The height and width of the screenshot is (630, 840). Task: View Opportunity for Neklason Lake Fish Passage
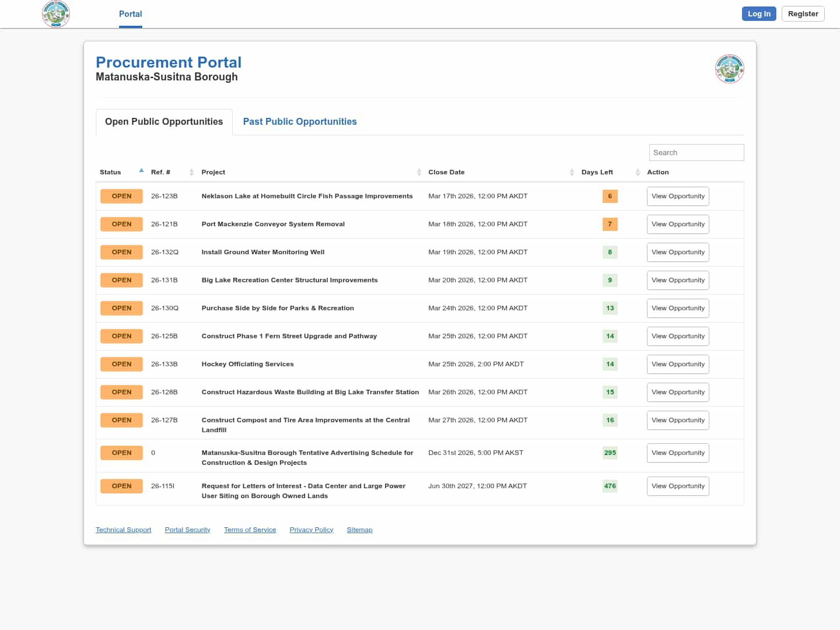point(678,197)
